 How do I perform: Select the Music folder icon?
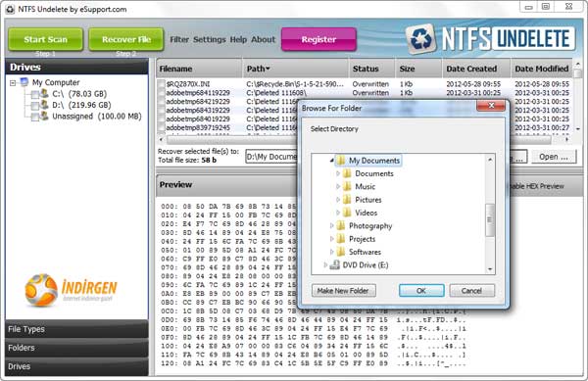[x=347, y=186]
